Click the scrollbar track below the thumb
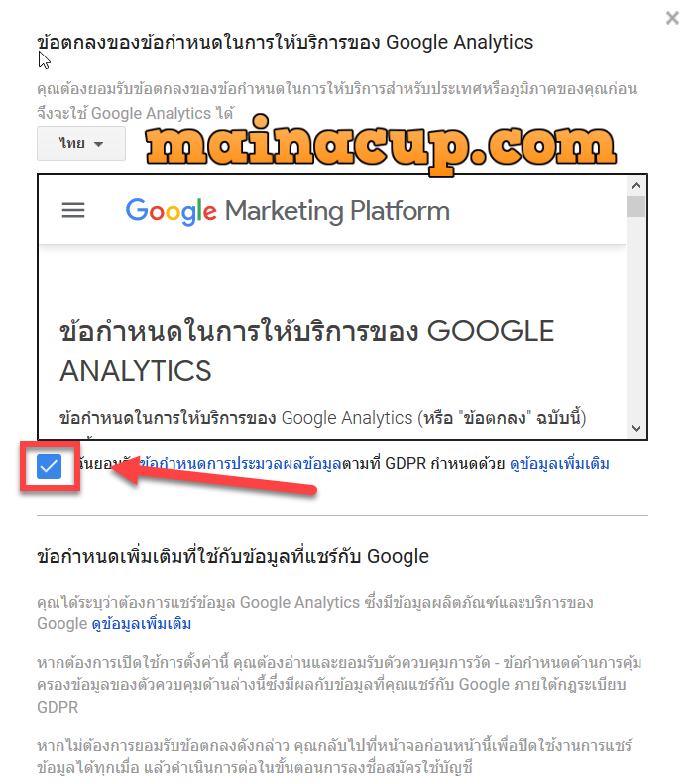This screenshot has width=698, height=784. click(x=636, y=318)
